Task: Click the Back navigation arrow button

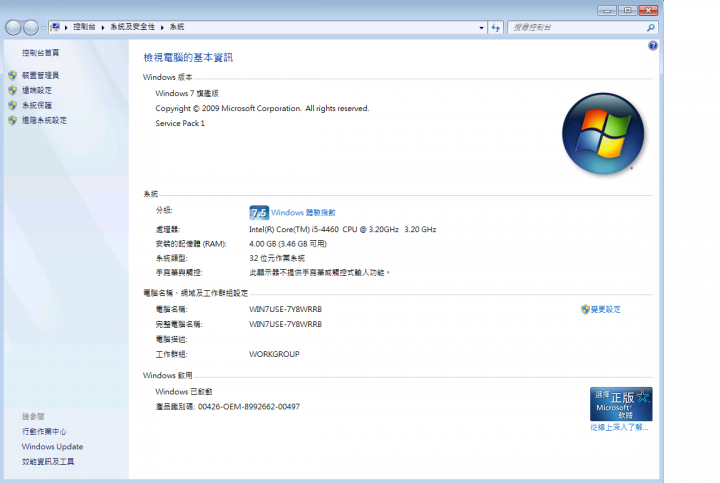Action: click(x=13, y=28)
